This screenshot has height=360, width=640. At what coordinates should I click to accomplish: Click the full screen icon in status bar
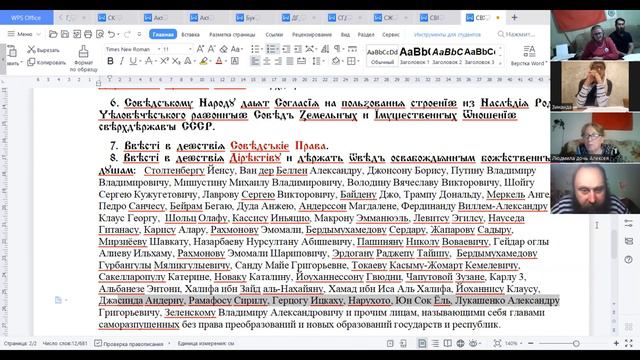(629, 343)
